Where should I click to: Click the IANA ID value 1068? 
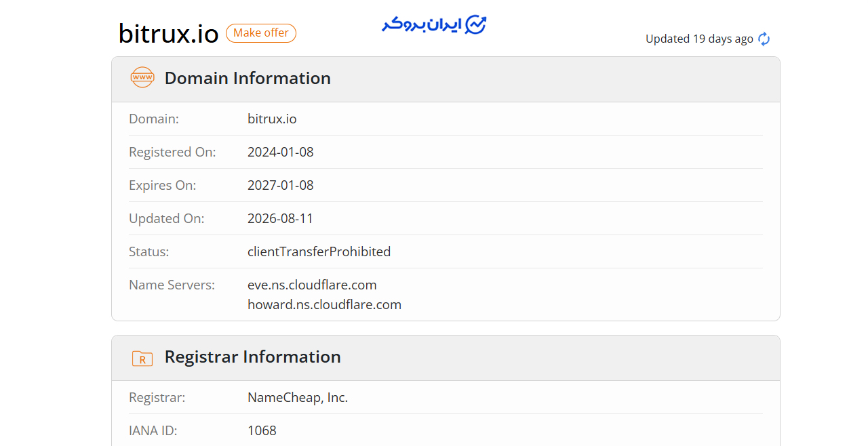262,430
